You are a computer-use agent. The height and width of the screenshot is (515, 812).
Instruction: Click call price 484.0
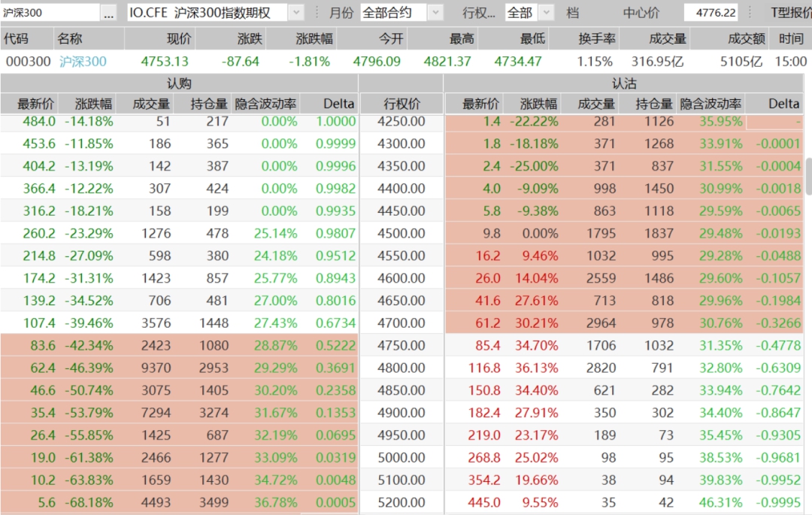click(39, 122)
